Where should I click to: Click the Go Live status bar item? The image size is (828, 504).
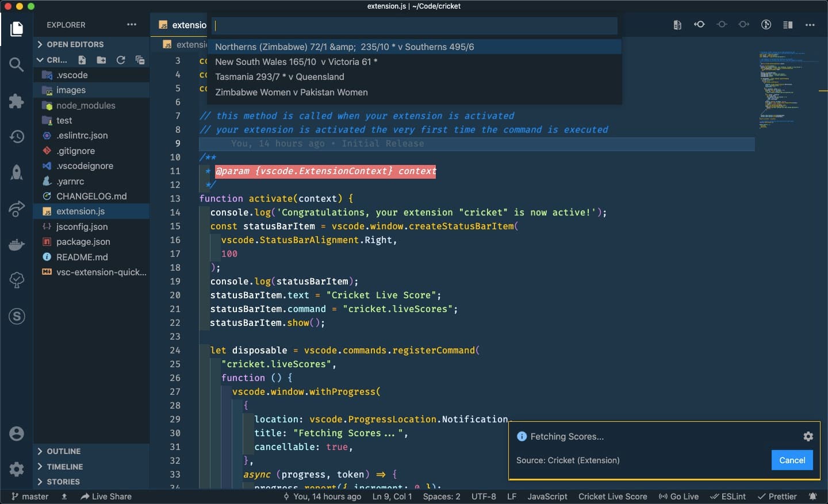679,497
